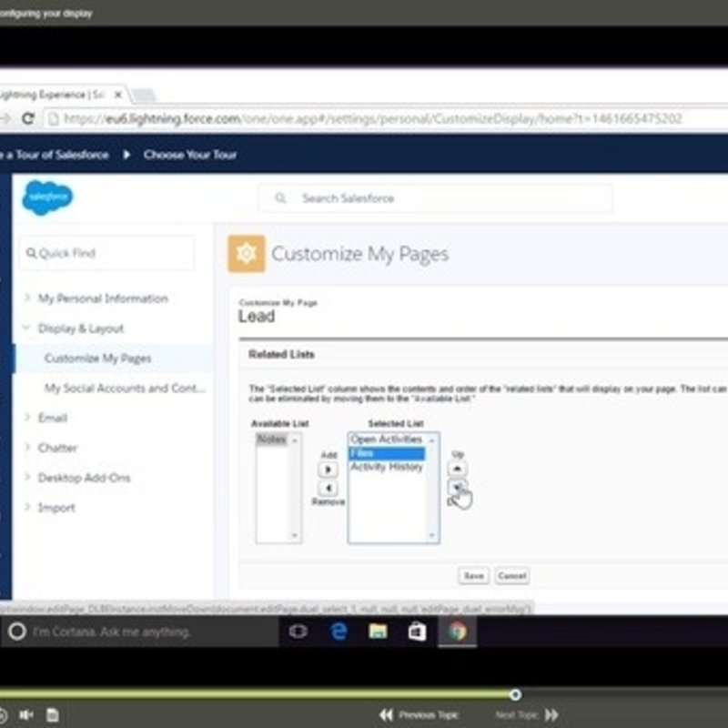This screenshot has width=728, height=728.
Task: Click the Add right-arrow button
Action: coord(328,470)
